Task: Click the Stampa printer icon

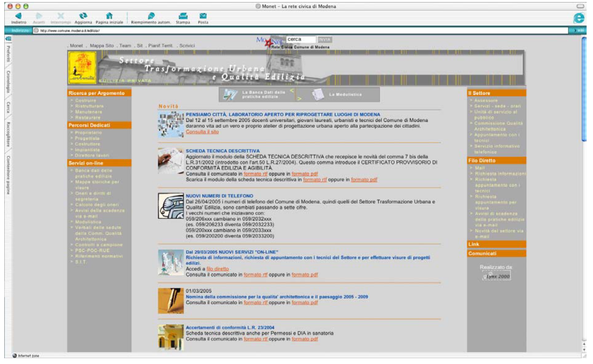Action: tap(183, 16)
